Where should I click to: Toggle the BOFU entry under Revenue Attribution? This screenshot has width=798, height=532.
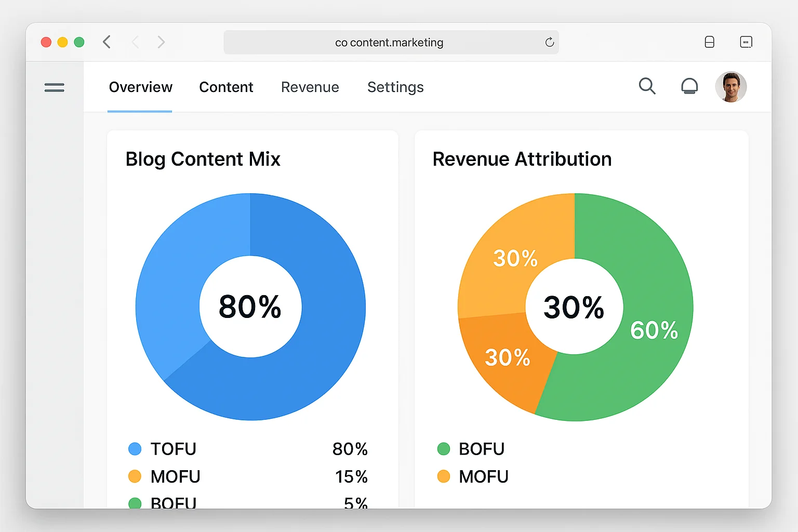(x=481, y=448)
